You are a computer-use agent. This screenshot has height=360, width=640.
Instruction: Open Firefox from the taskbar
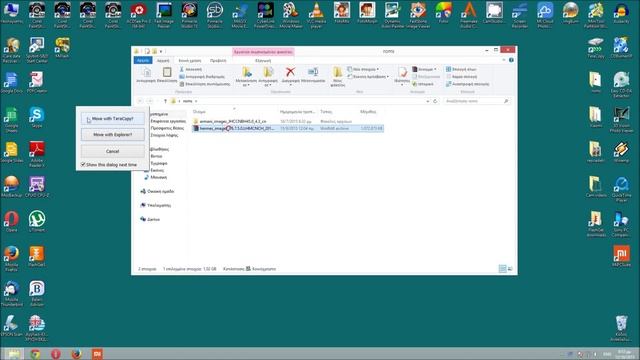coord(76,353)
